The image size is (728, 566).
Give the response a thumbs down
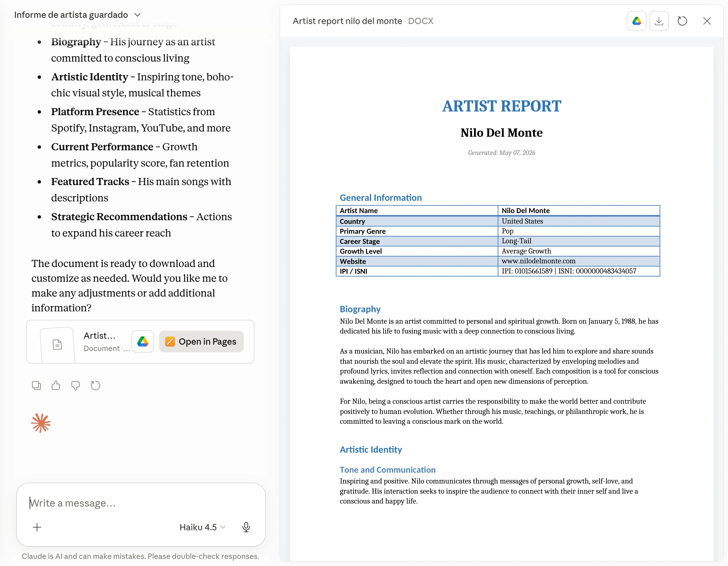[76, 386]
